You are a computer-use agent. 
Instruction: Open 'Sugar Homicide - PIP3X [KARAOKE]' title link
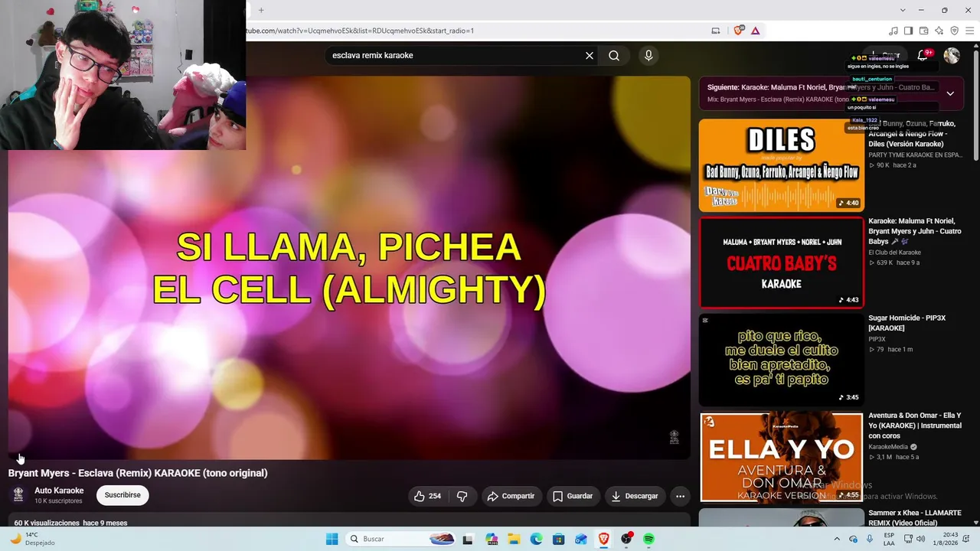[x=906, y=323]
